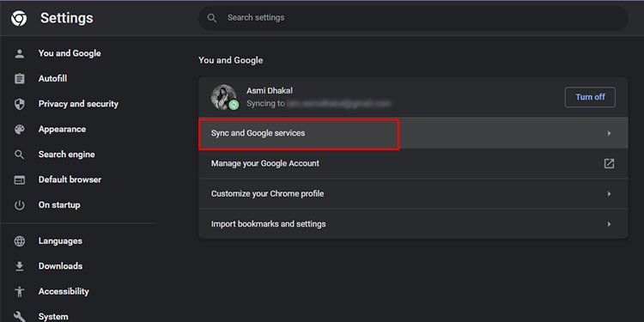Open You and Google section

pyautogui.click(x=70, y=53)
